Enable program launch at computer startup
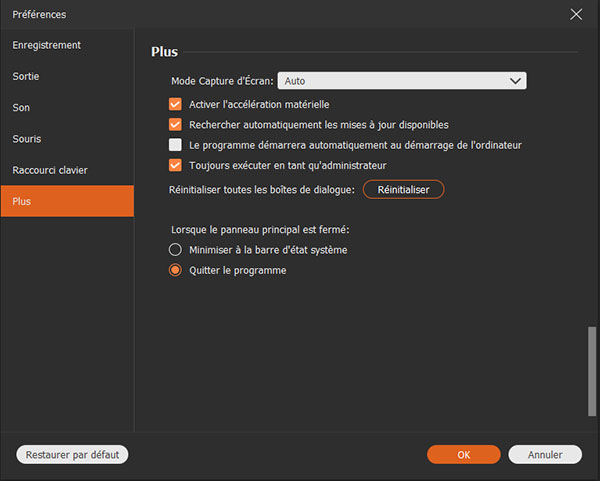 coord(175,145)
